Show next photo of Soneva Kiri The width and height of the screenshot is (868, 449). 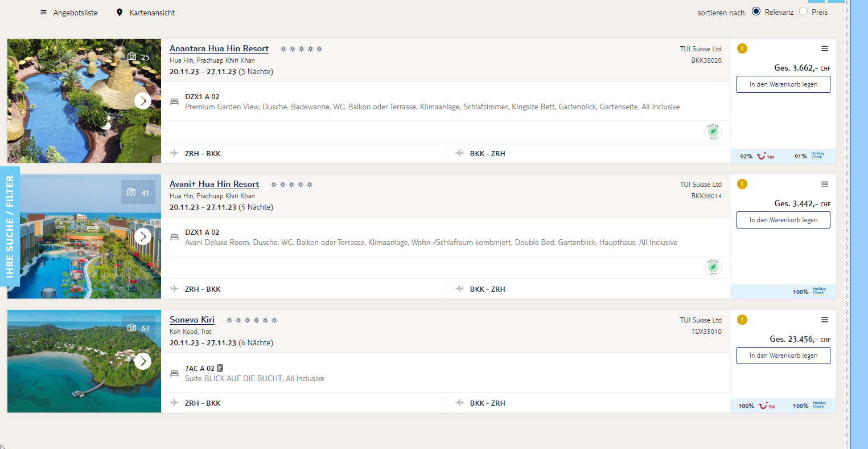(x=143, y=361)
